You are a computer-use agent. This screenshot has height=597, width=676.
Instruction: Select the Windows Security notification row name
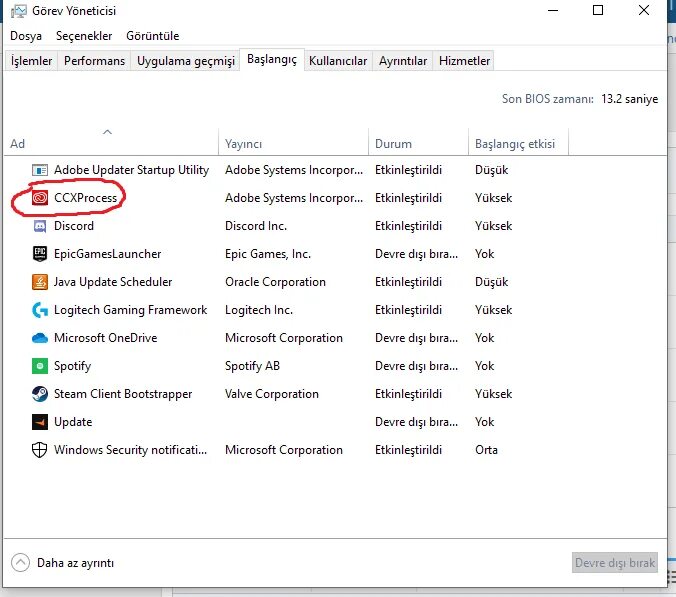130,450
